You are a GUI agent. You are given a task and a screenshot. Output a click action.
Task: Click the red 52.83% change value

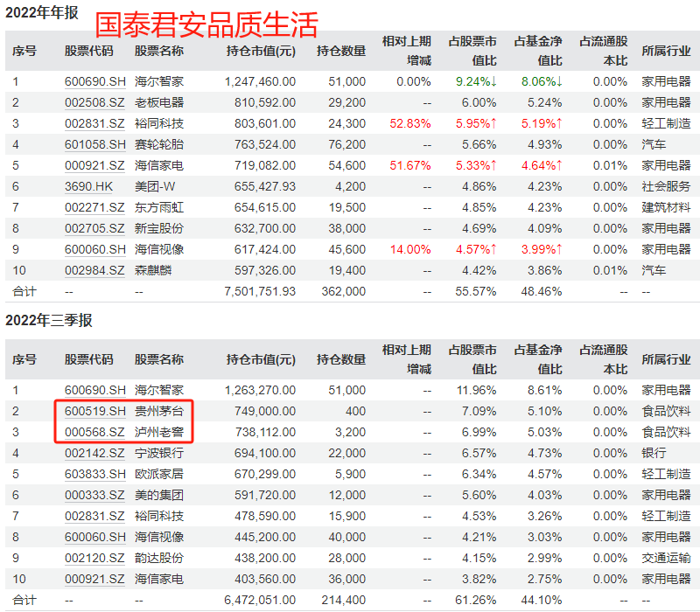coord(410,123)
